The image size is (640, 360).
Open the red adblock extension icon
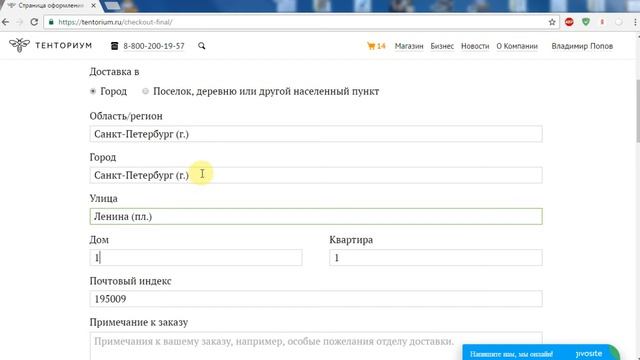(x=569, y=22)
